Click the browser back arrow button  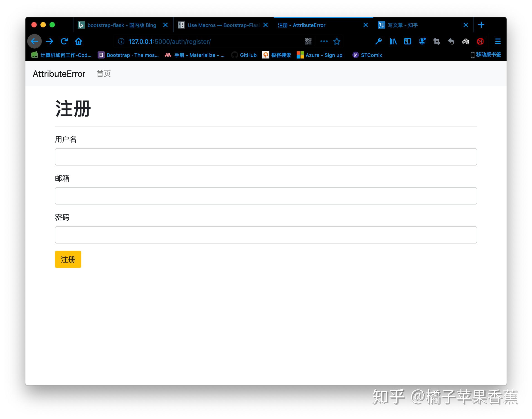point(34,41)
